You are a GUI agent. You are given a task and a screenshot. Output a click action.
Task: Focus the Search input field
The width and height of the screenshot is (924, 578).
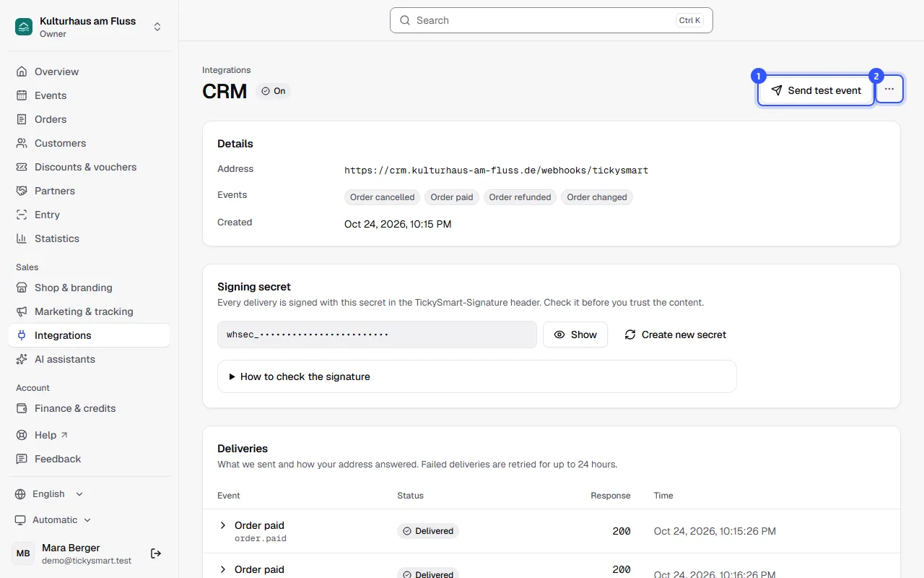pyautogui.click(x=552, y=20)
